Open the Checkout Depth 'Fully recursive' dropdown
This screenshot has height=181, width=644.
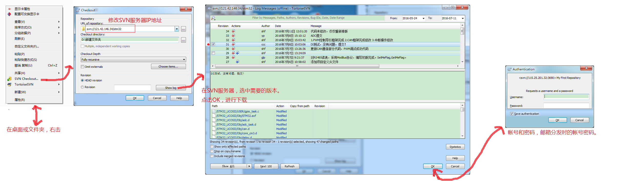click(184, 60)
